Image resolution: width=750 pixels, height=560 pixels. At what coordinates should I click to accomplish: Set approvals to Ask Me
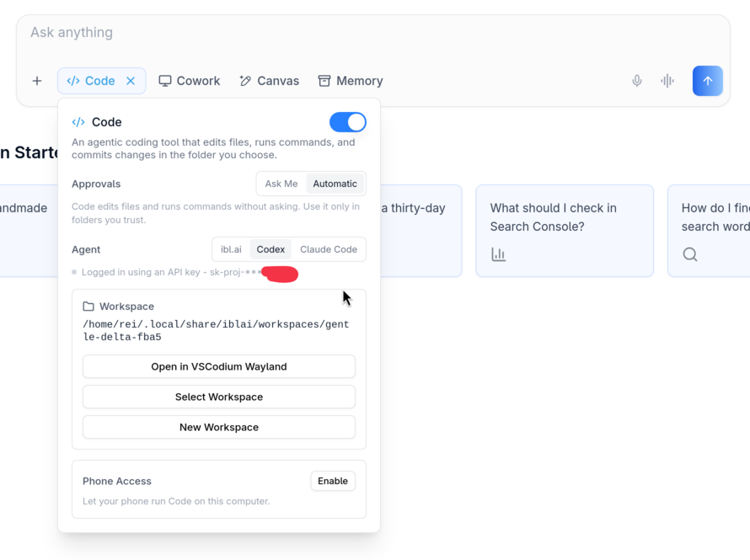281,184
